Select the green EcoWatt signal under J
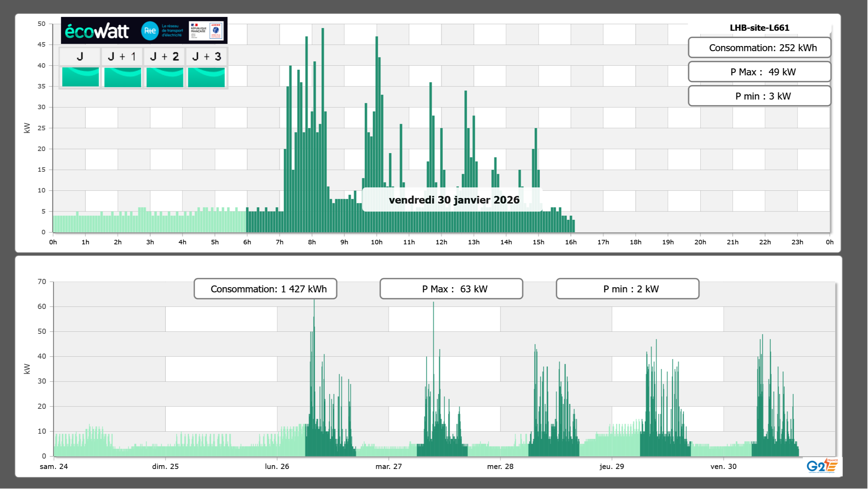The image size is (868, 489). tap(80, 77)
